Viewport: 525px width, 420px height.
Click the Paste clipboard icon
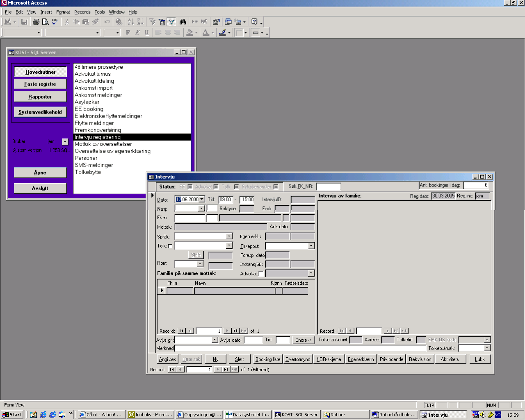point(85,22)
